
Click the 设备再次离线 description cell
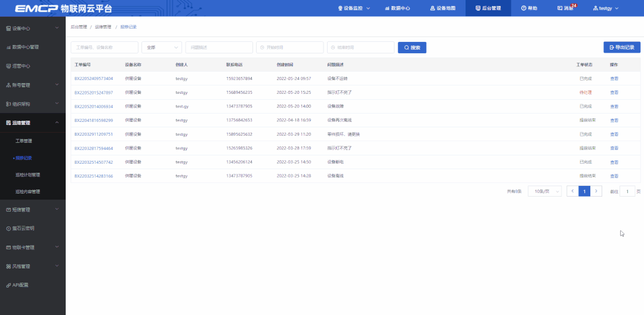pos(339,121)
